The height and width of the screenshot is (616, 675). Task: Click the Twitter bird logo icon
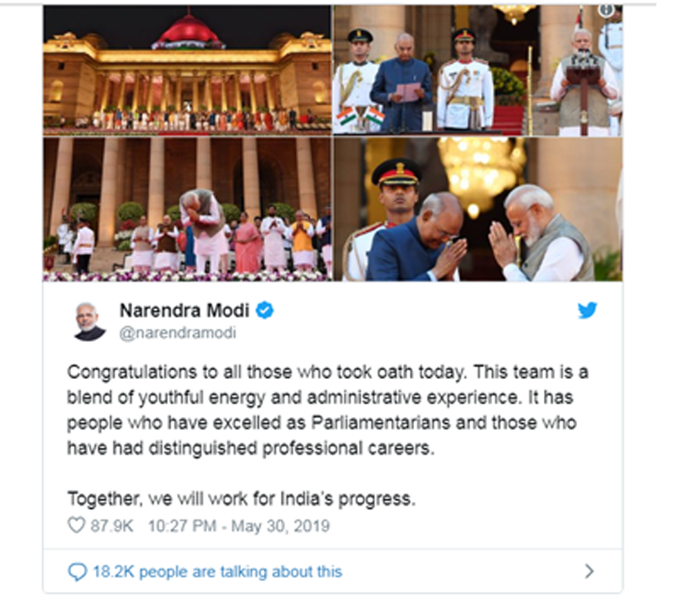click(x=587, y=310)
